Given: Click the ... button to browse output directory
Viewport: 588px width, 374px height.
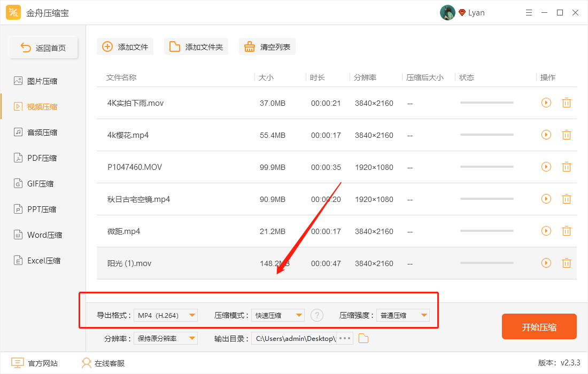Looking at the screenshot, I should click(x=344, y=338).
